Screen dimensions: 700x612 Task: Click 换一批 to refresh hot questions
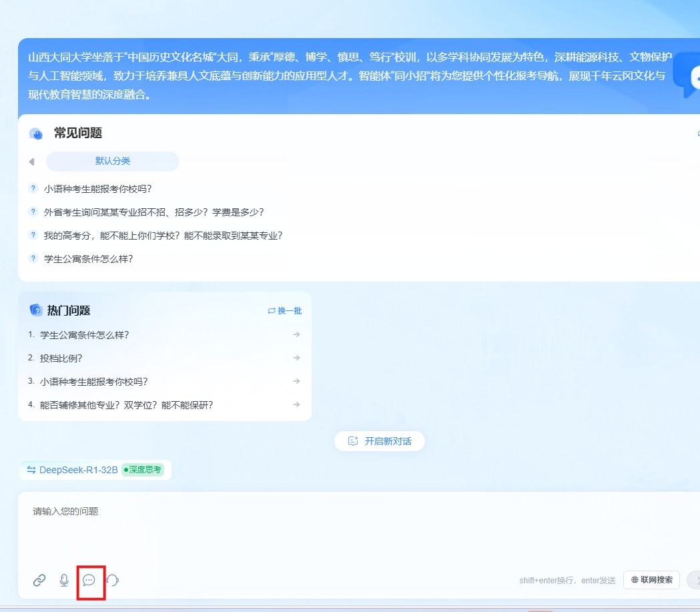tap(285, 311)
